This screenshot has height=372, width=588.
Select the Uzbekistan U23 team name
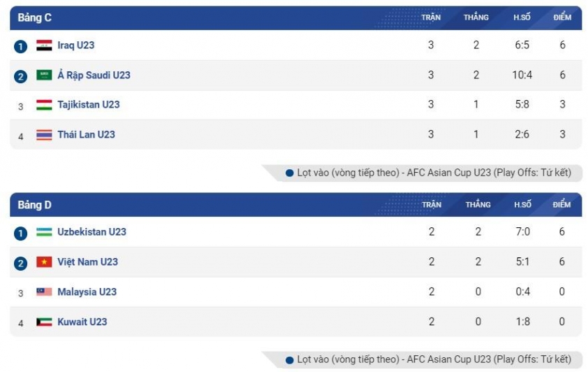pos(92,232)
